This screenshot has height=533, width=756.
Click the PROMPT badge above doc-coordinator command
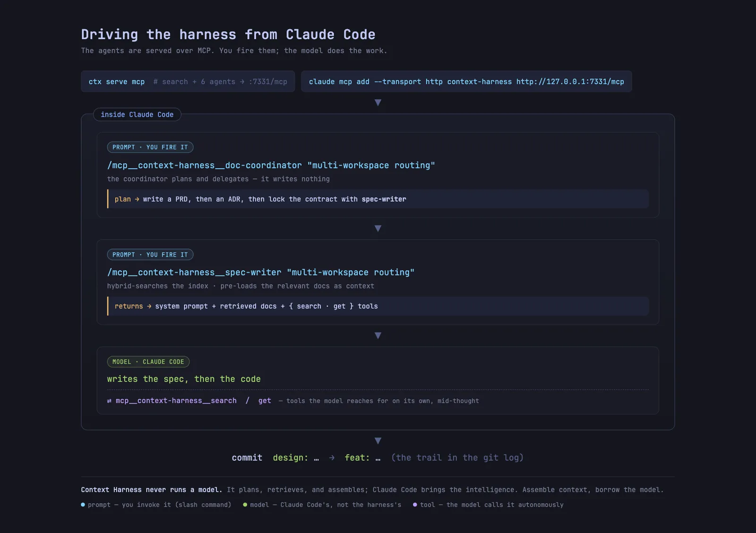(x=150, y=147)
